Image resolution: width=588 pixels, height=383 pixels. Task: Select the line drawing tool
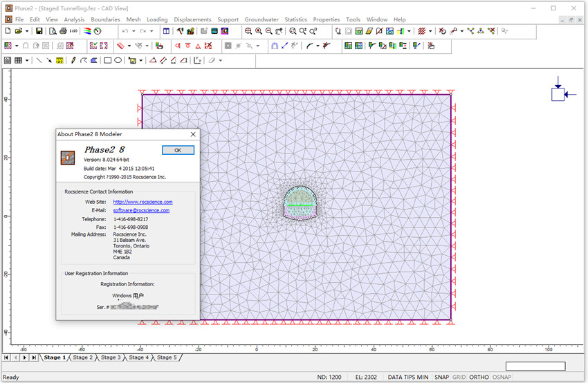[x=39, y=60]
